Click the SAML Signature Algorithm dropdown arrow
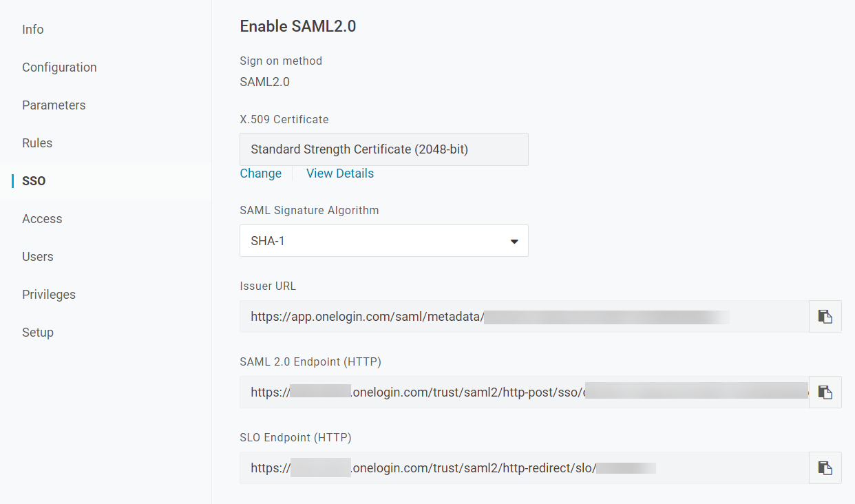Image resolution: width=855 pixels, height=504 pixels. click(514, 241)
